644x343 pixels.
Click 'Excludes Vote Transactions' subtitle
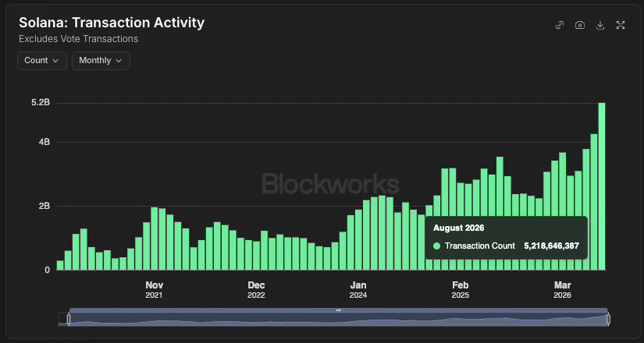[x=78, y=39]
